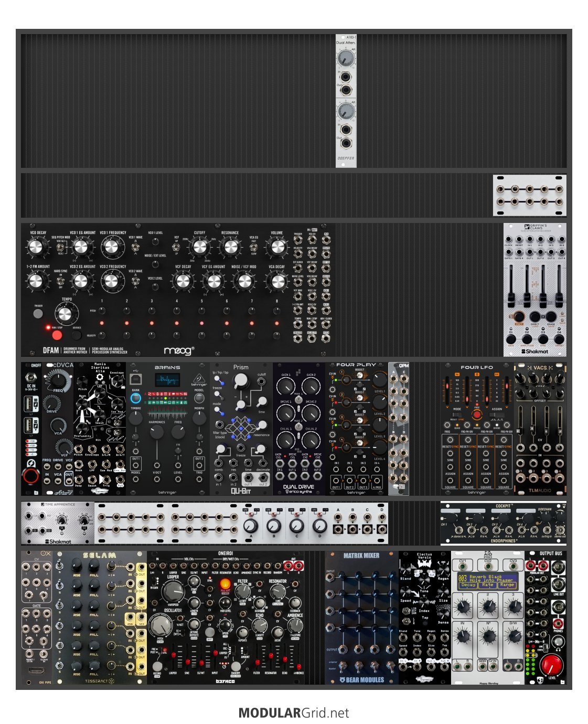This screenshot has height=724, width=588.
Task: Click the cDVCA DRIVE knob
Action: coord(51,403)
